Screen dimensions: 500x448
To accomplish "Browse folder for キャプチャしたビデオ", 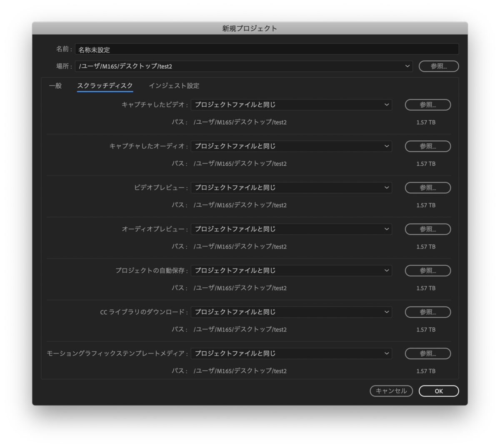I will point(428,105).
